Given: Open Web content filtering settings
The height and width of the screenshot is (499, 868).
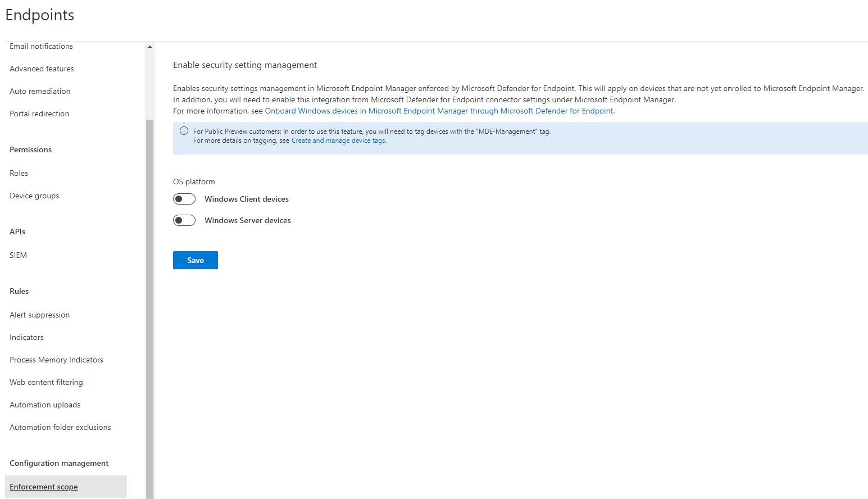Looking at the screenshot, I should tap(46, 382).
